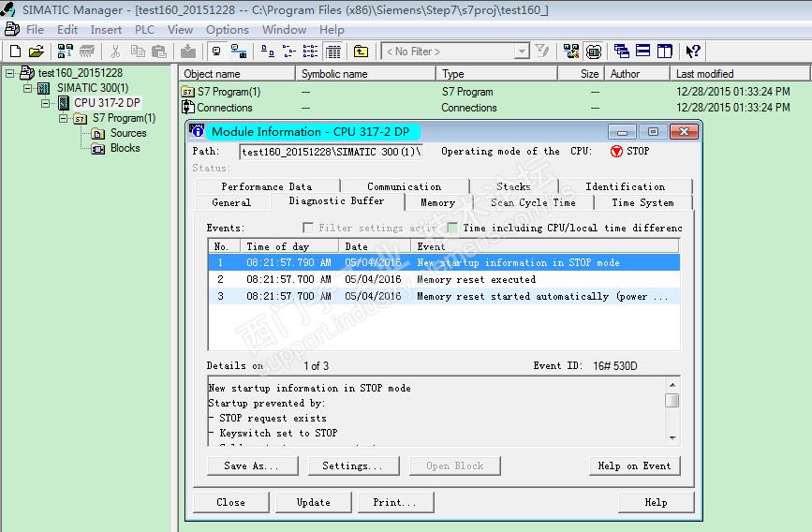Click the S7 Memory Card toolbar icon
This screenshot has width=812, height=532.
coord(87,52)
